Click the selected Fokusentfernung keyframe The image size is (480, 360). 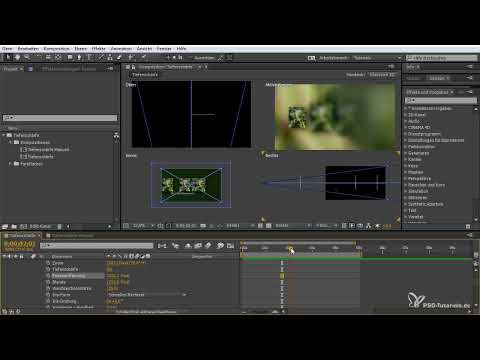[282, 276]
